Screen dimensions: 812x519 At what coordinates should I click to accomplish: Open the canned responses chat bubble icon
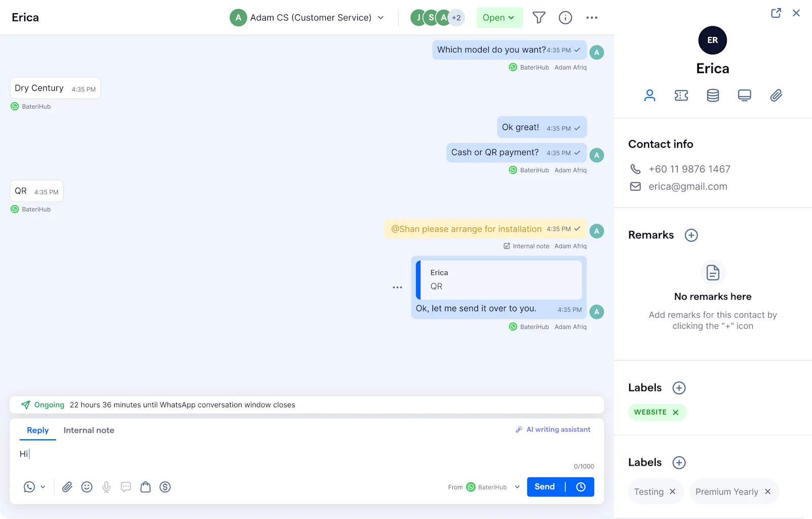(126, 486)
